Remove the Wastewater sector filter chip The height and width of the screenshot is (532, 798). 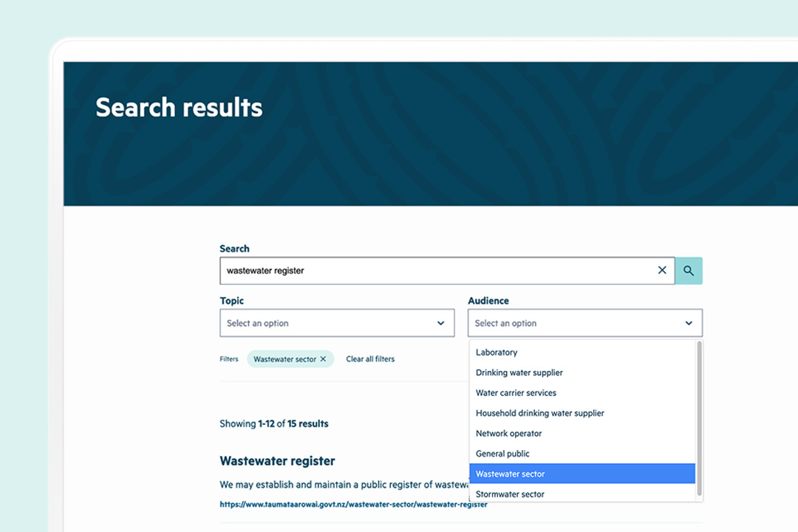pos(323,358)
